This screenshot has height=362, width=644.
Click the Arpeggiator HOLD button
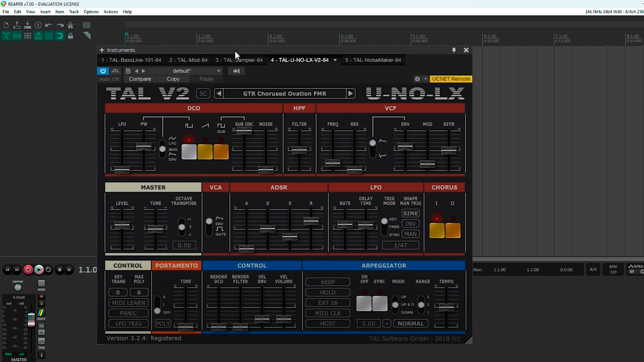coord(328,292)
